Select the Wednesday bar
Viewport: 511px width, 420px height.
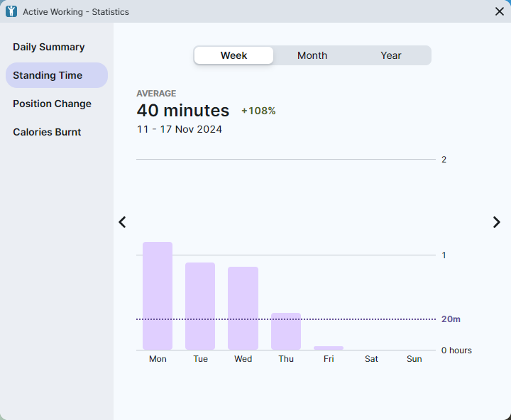click(x=243, y=308)
